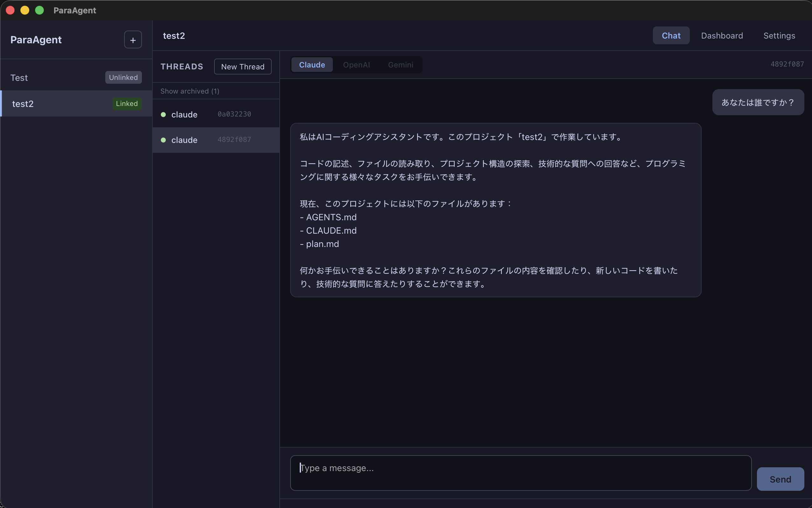Create a New Thread
The width and height of the screenshot is (812, 508).
[x=242, y=67]
